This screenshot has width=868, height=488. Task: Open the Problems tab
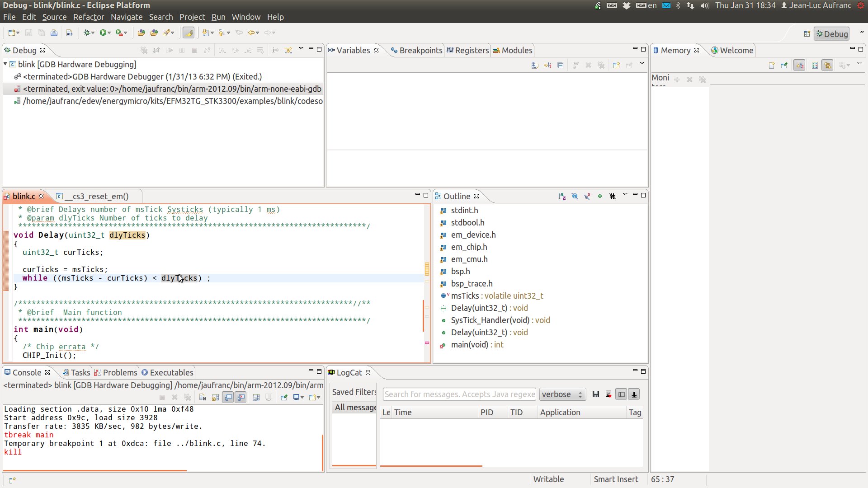pos(115,373)
